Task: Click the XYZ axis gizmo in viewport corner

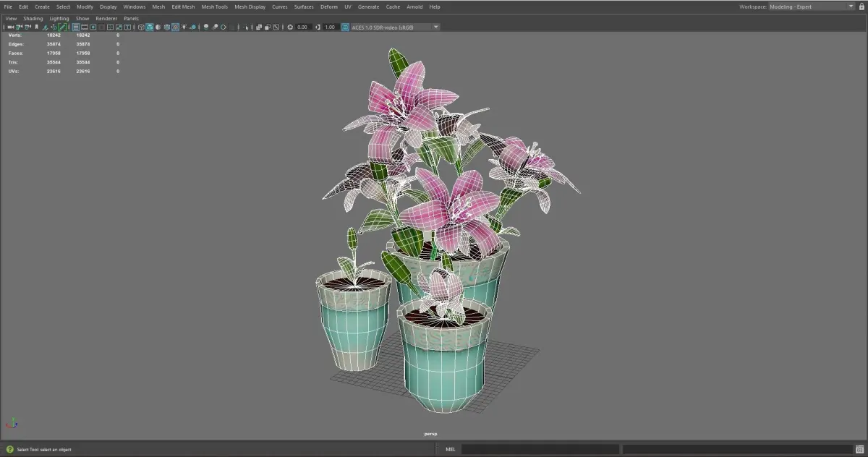Action: (x=12, y=424)
